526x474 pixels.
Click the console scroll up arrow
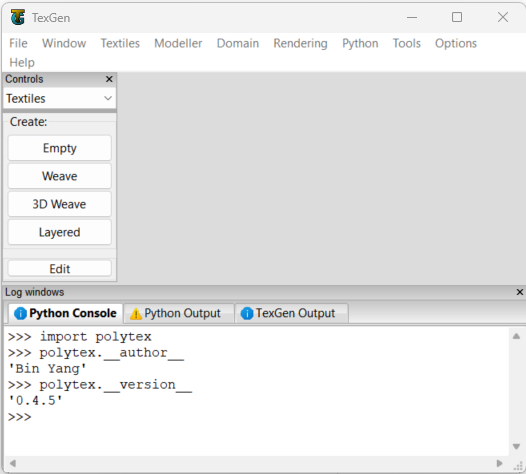(x=516, y=336)
